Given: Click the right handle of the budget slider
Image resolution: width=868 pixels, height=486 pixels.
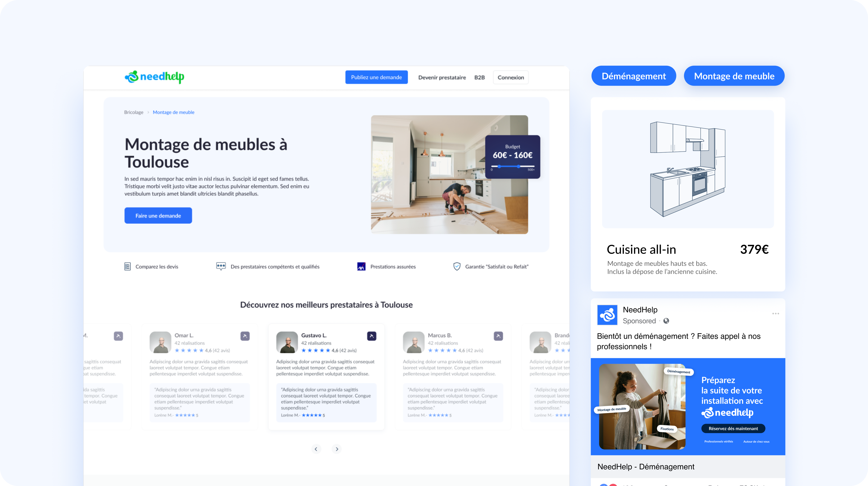Looking at the screenshot, I should point(519,166).
